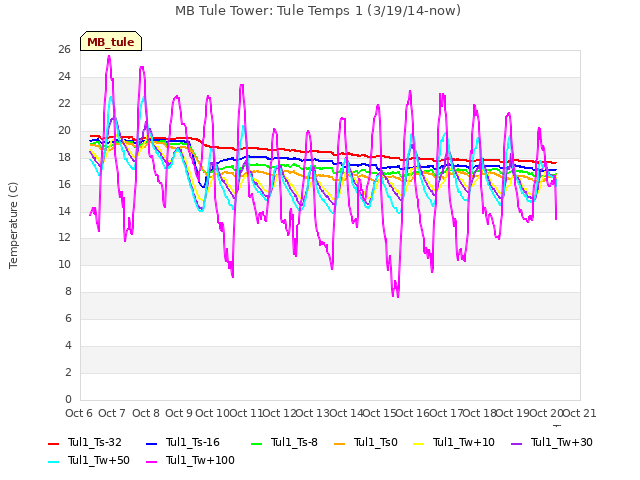Click the y-axis value 24
Image resolution: width=640 pixels, height=480 pixels.
point(64,77)
